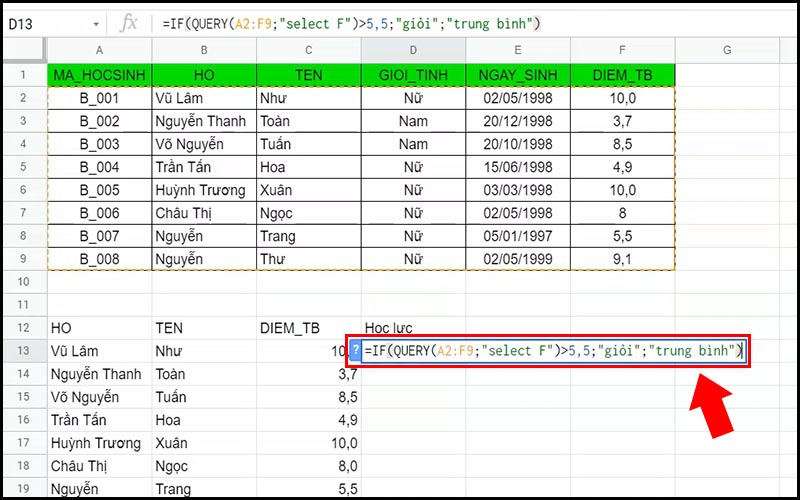Viewport: 800px width, 500px height.
Task: Click date cell 20/10/1998
Action: coord(518,144)
